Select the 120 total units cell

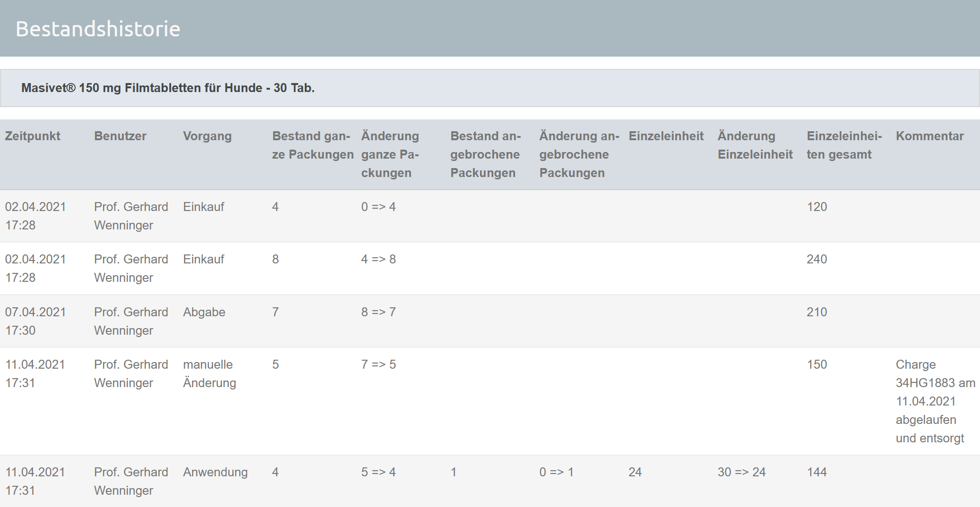(x=817, y=207)
